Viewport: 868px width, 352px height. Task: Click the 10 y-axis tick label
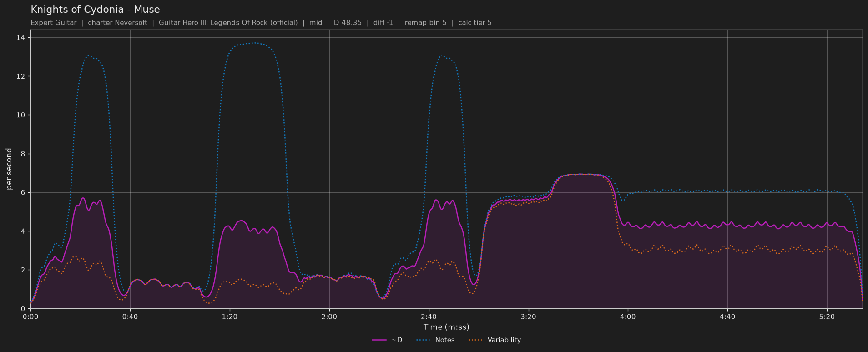(x=21, y=115)
